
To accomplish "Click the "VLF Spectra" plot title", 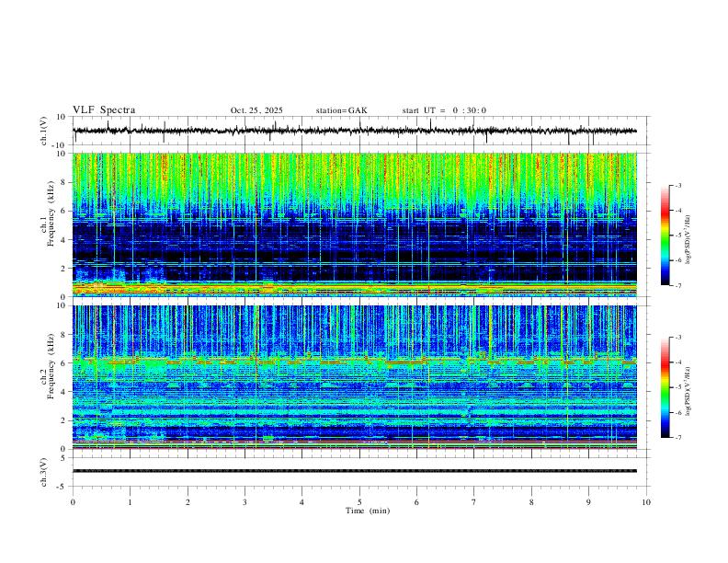I will click(x=104, y=110).
